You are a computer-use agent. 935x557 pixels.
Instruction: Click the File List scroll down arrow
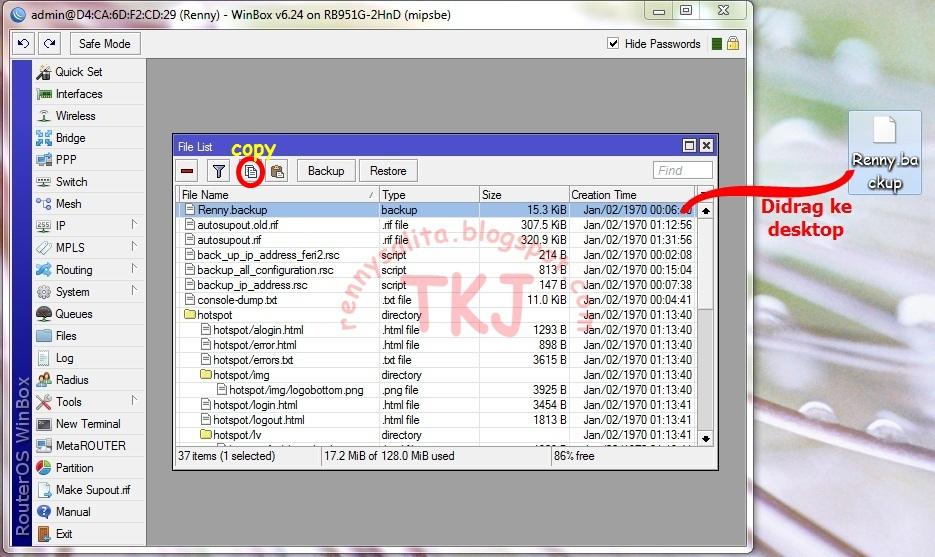[x=706, y=438]
